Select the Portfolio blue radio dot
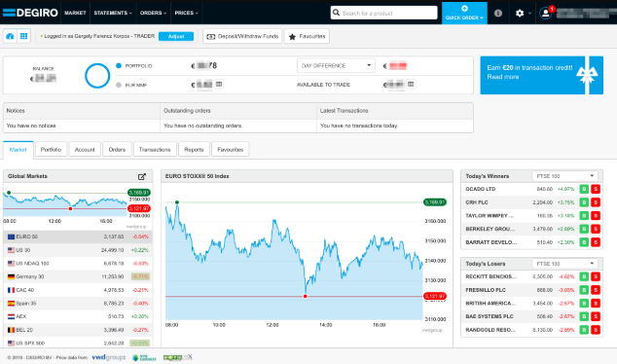617x364 pixels. point(119,66)
